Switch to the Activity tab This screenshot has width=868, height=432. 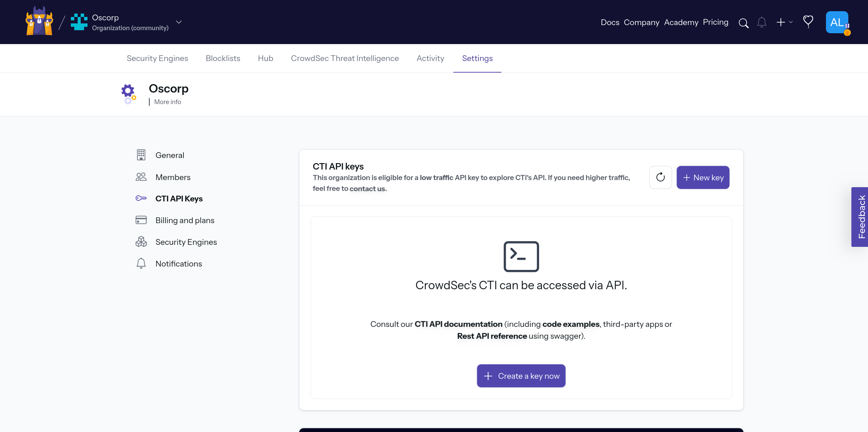[430, 58]
